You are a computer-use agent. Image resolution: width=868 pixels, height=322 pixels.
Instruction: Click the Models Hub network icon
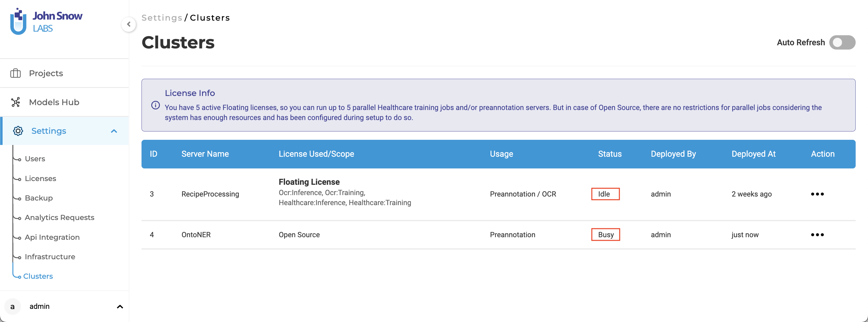[15, 102]
